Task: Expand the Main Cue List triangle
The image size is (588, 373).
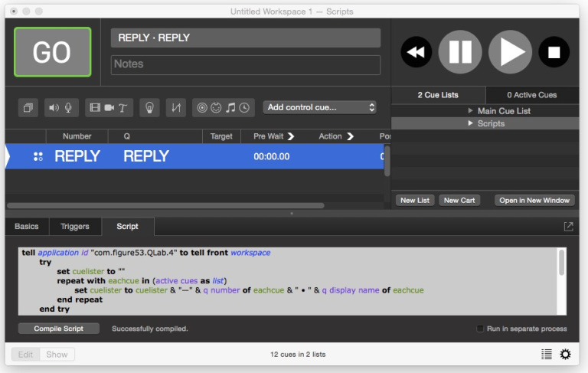Action: (470, 111)
